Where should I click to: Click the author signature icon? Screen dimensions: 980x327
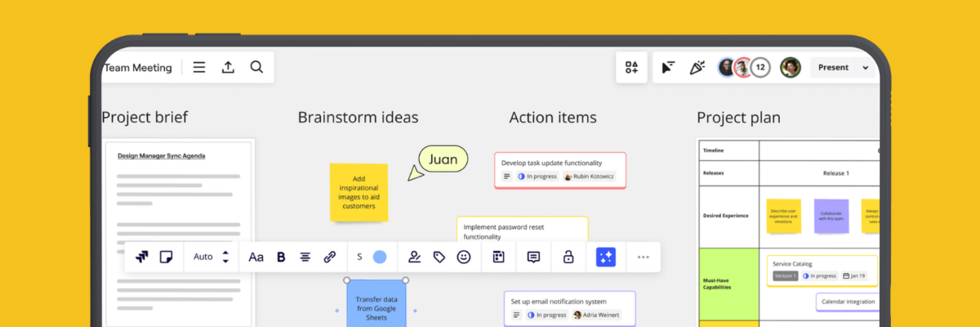tap(414, 257)
